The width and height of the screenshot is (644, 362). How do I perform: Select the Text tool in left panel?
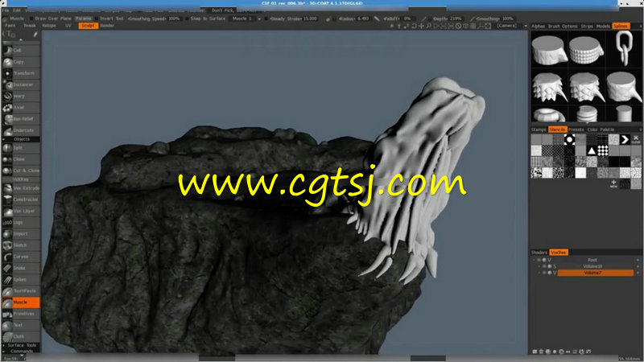(21, 325)
